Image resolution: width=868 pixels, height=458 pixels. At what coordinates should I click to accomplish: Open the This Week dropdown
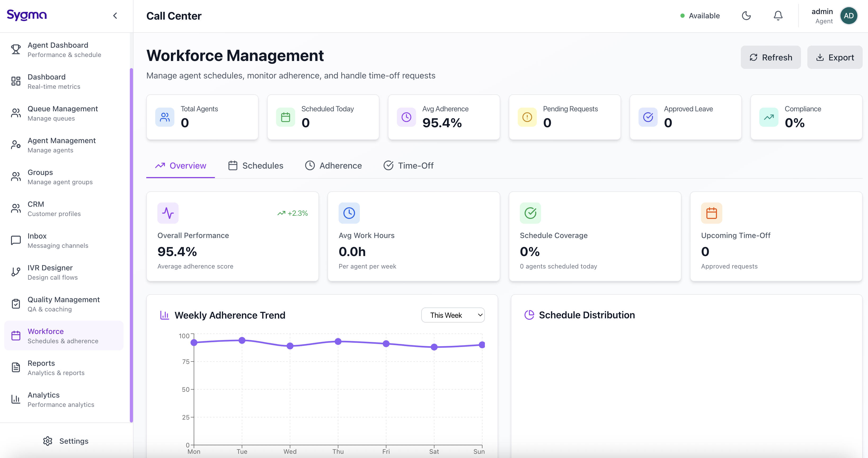453,315
